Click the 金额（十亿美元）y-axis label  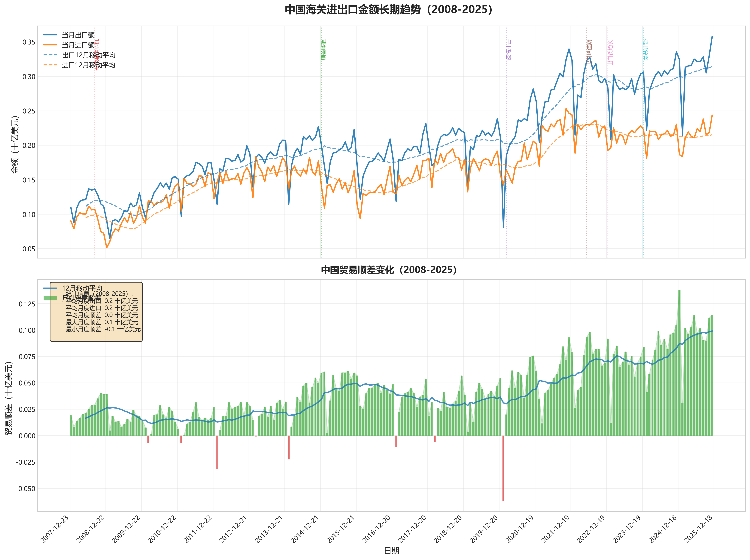point(15,145)
